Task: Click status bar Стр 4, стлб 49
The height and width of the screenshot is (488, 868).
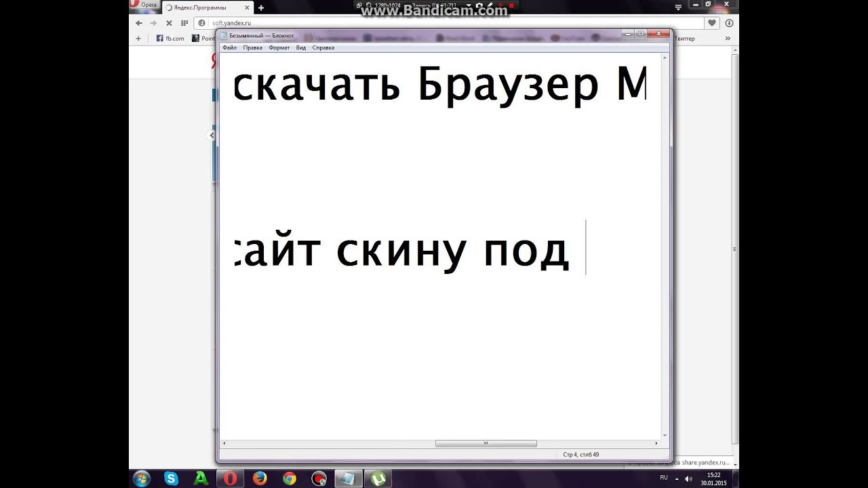Action: [x=581, y=455]
